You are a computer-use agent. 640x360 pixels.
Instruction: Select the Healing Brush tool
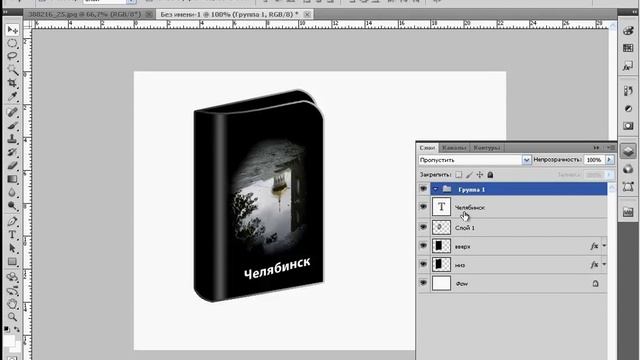coord(12,112)
